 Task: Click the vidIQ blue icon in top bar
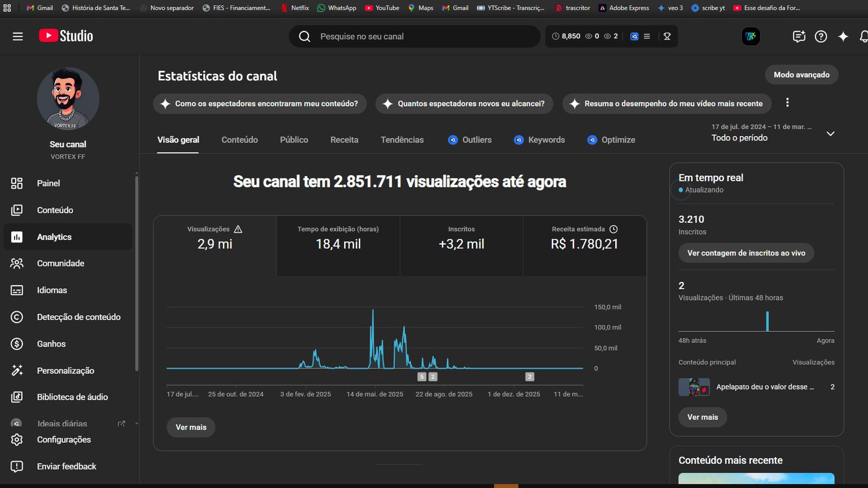(634, 36)
